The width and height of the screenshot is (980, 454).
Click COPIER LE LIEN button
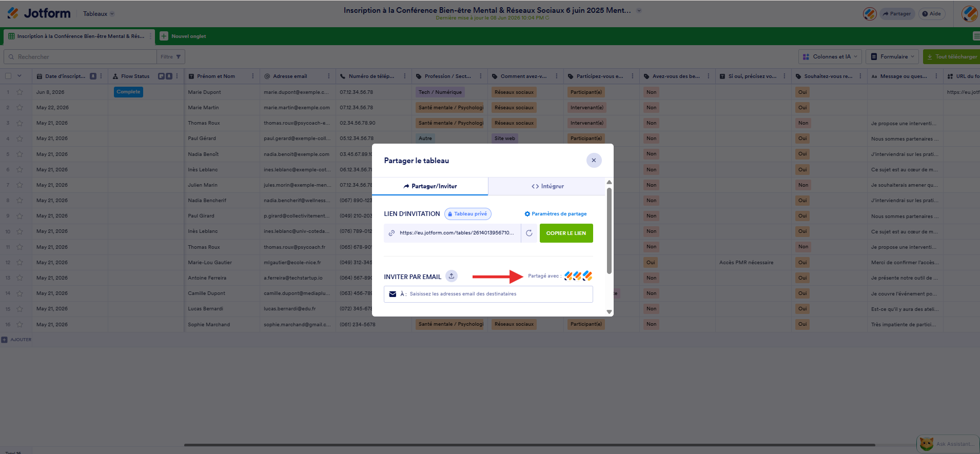[x=566, y=233]
